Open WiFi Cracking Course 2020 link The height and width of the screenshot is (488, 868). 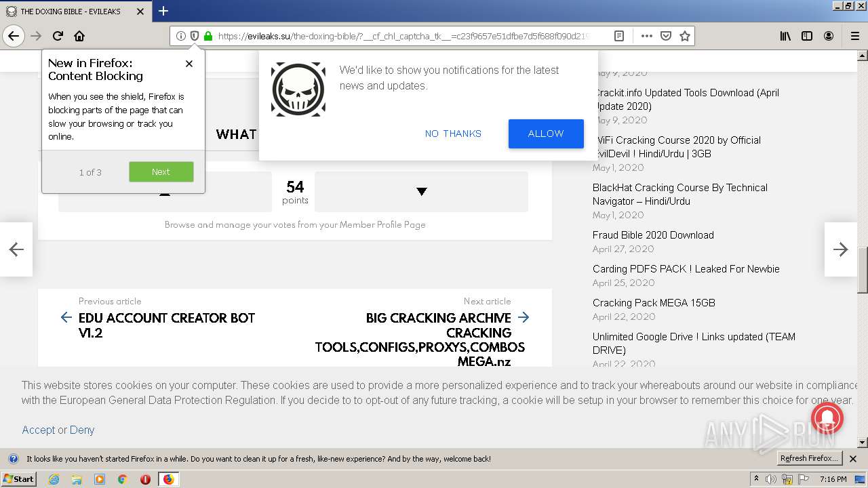tap(677, 147)
